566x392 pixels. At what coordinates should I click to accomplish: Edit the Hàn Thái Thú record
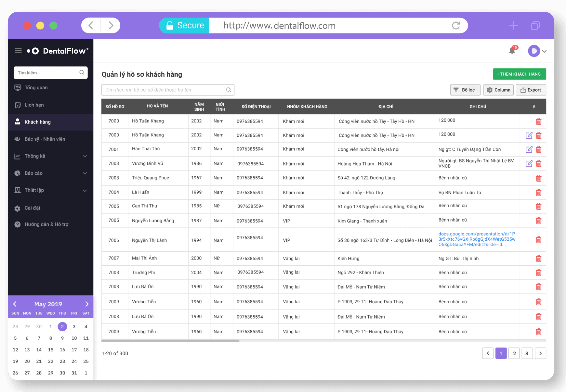click(529, 149)
